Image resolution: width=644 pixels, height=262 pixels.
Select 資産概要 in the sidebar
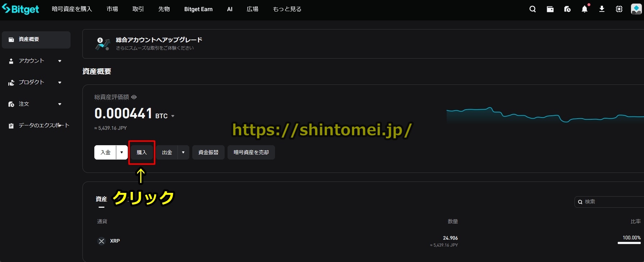click(x=36, y=40)
